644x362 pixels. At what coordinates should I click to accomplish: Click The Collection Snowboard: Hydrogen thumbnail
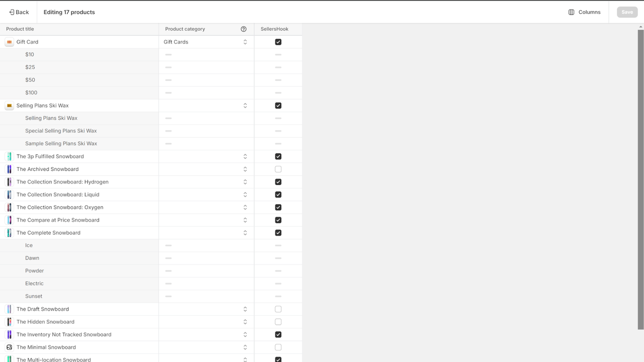point(9,182)
